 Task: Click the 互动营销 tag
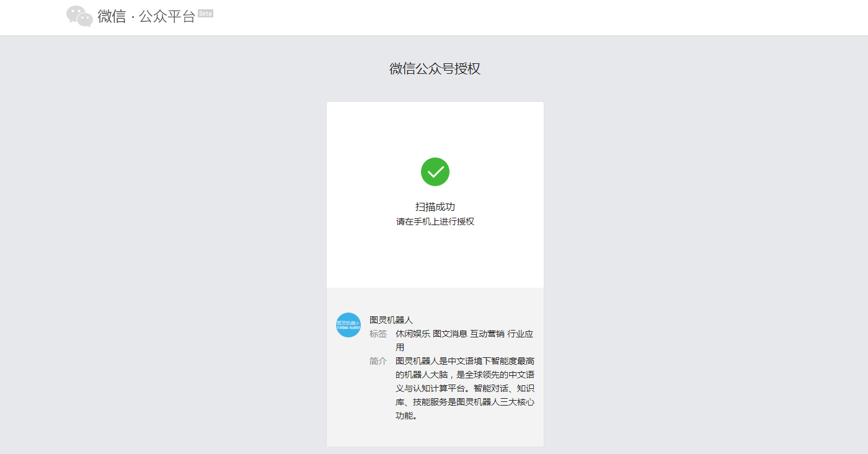[x=487, y=334]
